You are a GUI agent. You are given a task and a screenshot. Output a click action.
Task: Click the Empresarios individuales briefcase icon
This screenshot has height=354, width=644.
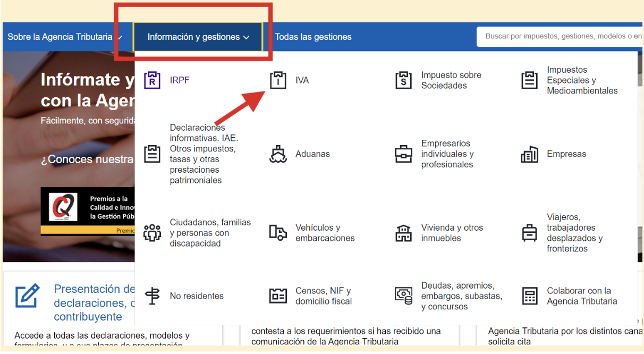point(404,154)
